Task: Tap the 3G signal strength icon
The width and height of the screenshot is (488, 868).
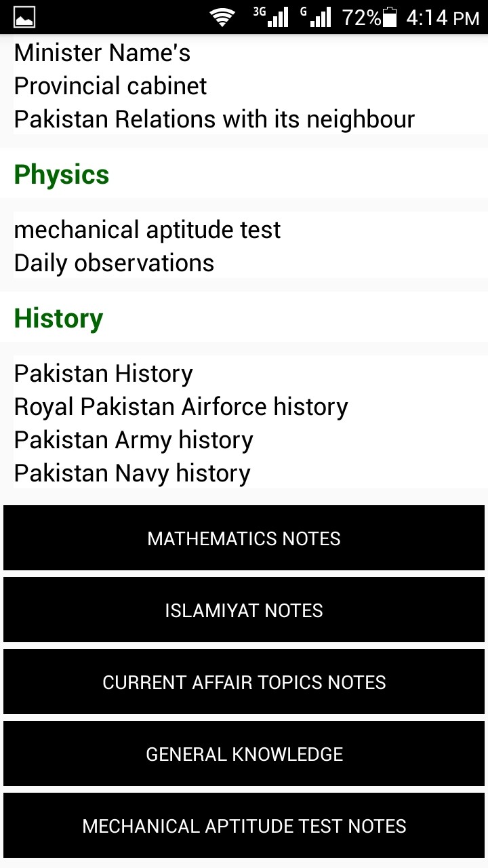Action: click(271, 17)
